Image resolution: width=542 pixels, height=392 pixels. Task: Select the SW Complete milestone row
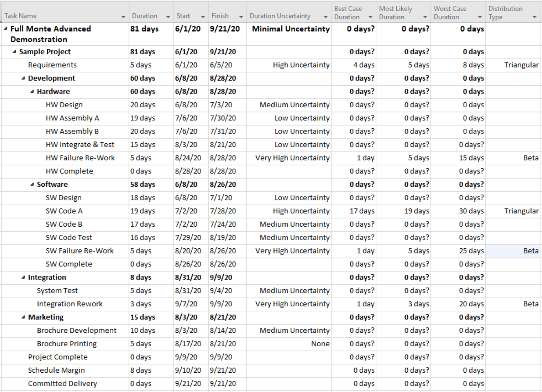pyautogui.click(x=69, y=264)
